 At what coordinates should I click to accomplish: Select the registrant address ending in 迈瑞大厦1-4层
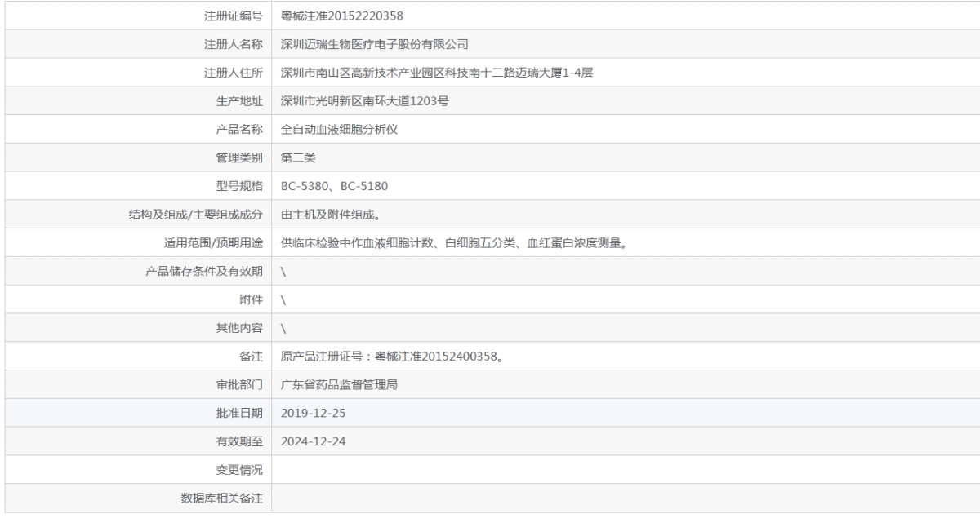436,73
